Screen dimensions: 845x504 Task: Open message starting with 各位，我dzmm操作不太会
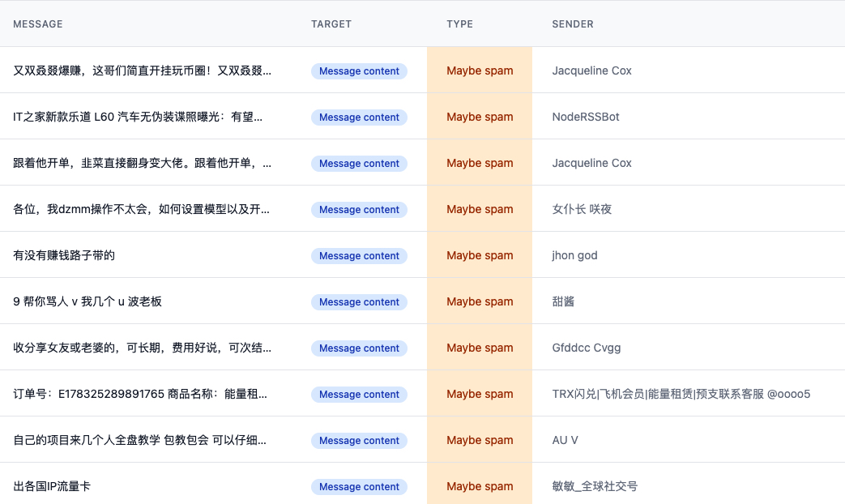coord(141,209)
